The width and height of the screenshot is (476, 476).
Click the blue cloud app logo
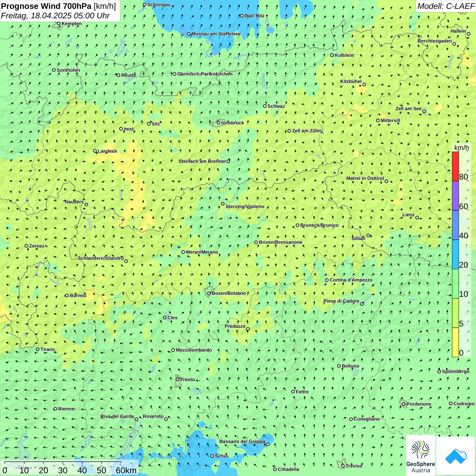coord(456,456)
